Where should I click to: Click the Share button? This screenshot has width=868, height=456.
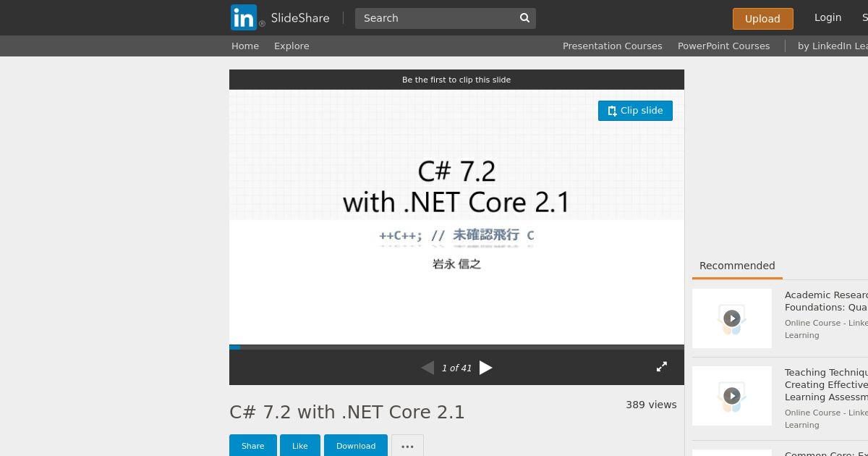(252, 446)
